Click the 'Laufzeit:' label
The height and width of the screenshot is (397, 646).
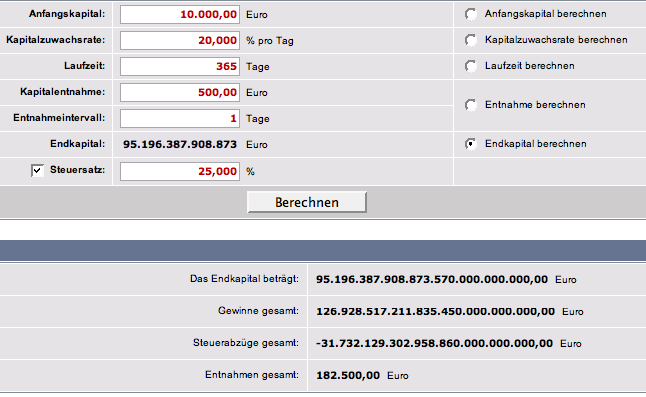pyautogui.click(x=84, y=66)
